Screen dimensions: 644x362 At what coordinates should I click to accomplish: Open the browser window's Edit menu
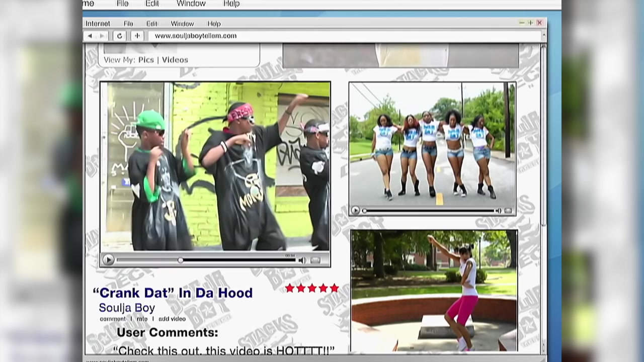click(x=152, y=24)
